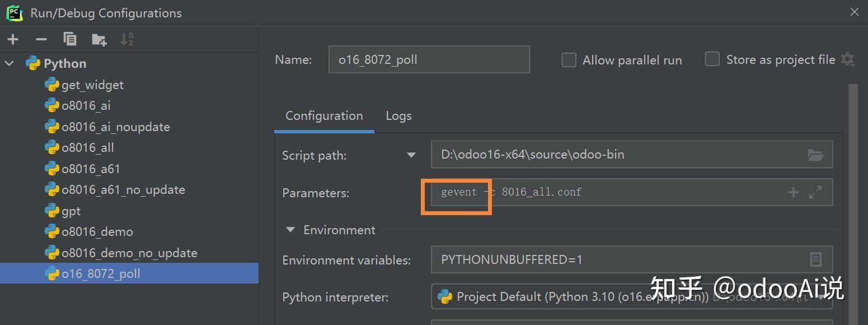Enable Allow parallel run checkbox
Image resolution: width=868 pixels, height=325 pixels.
pyautogui.click(x=569, y=60)
